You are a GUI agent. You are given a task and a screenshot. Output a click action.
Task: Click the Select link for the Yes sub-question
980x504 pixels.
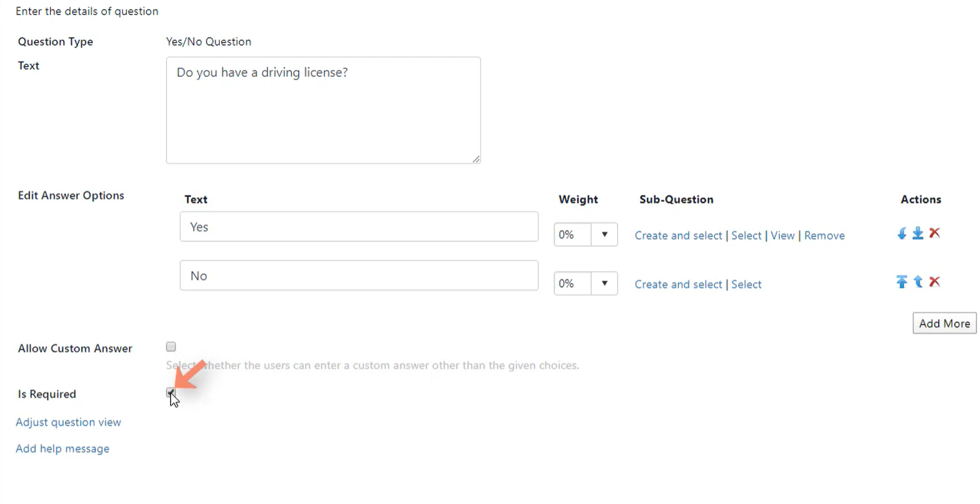tap(746, 235)
